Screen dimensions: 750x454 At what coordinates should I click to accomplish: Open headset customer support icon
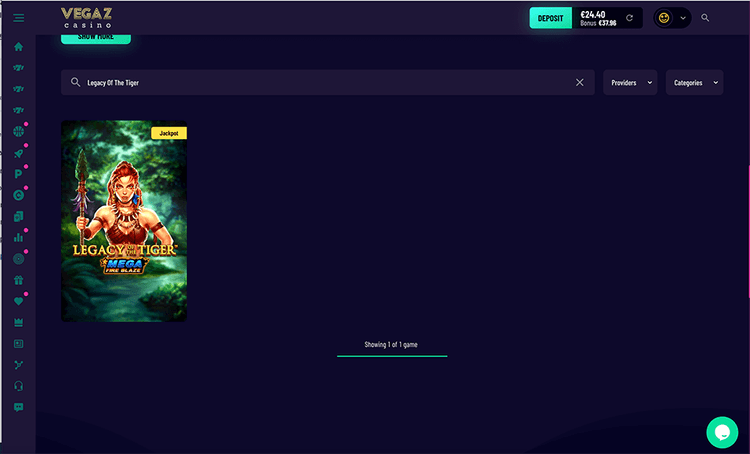click(19, 386)
